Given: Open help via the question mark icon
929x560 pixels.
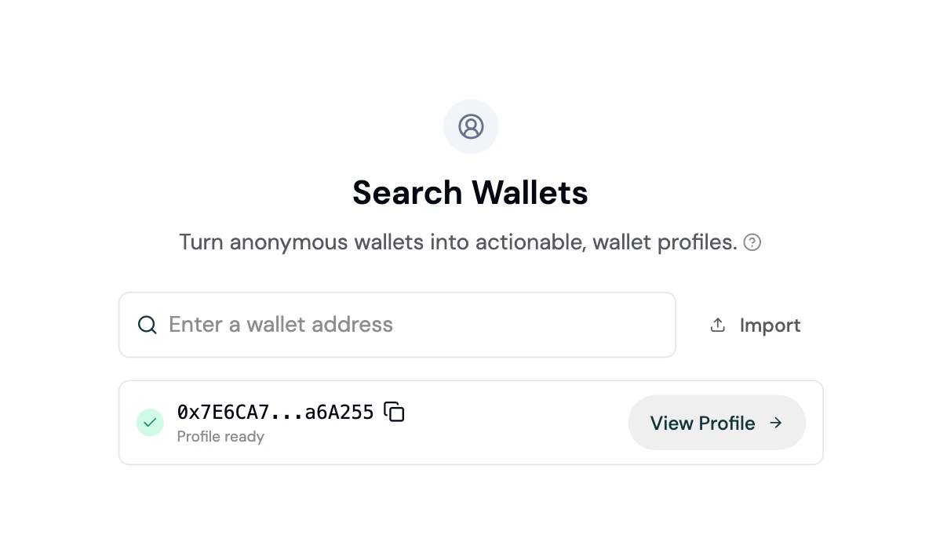Looking at the screenshot, I should tap(752, 242).
